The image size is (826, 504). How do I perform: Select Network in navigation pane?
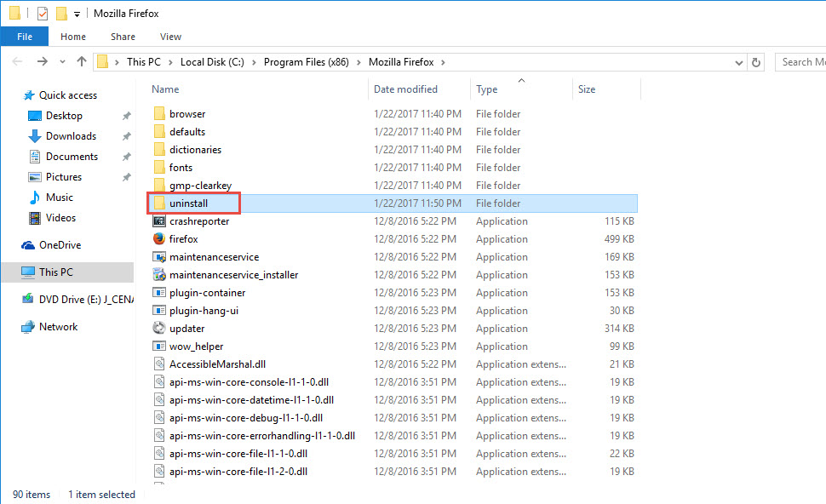coord(58,327)
